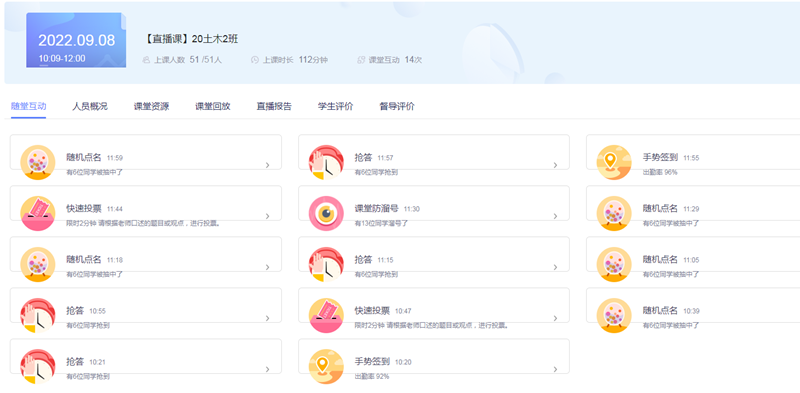Click the 2022.09.08 date thumbnail card

[76, 40]
